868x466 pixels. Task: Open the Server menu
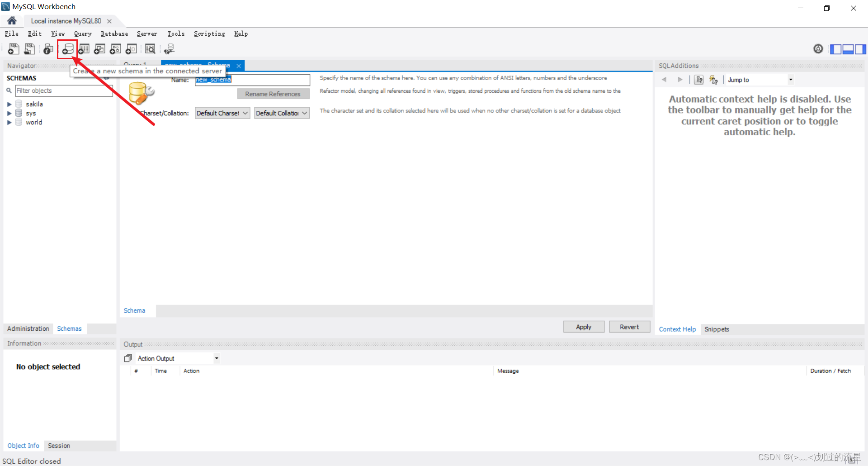[x=147, y=33]
